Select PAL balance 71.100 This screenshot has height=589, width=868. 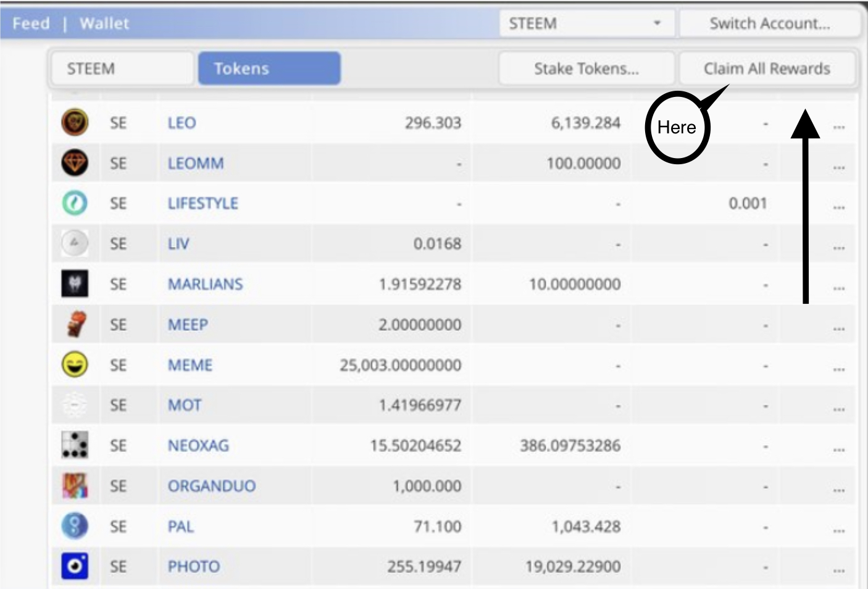click(x=437, y=526)
